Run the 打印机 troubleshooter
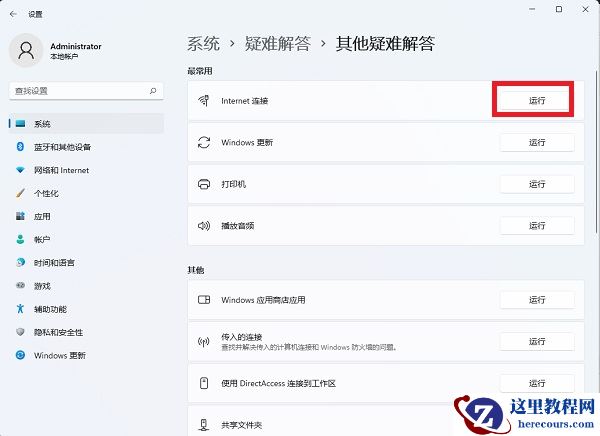 coord(537,184)
